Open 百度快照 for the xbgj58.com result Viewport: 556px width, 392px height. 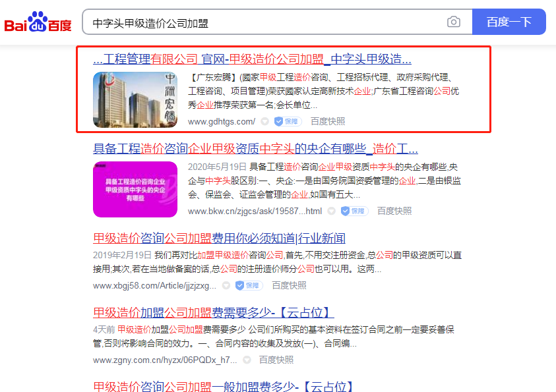click(289, 286)
